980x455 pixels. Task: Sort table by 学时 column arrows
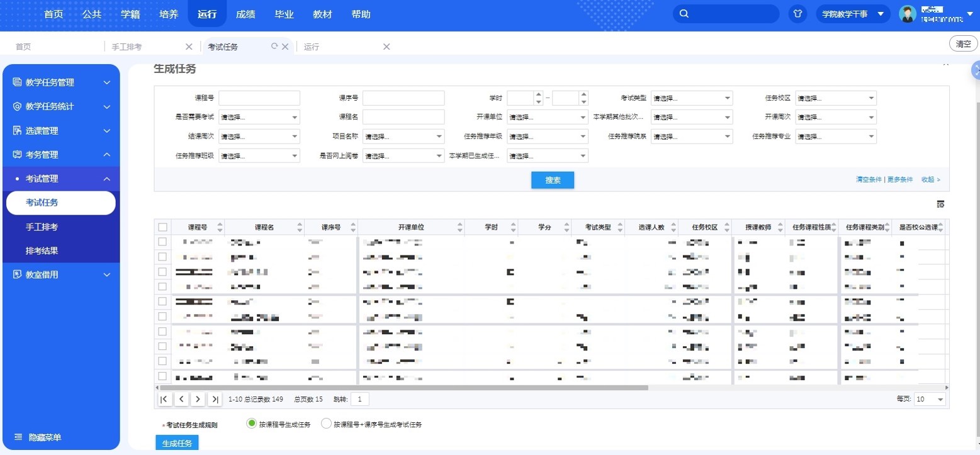(514, 227)
